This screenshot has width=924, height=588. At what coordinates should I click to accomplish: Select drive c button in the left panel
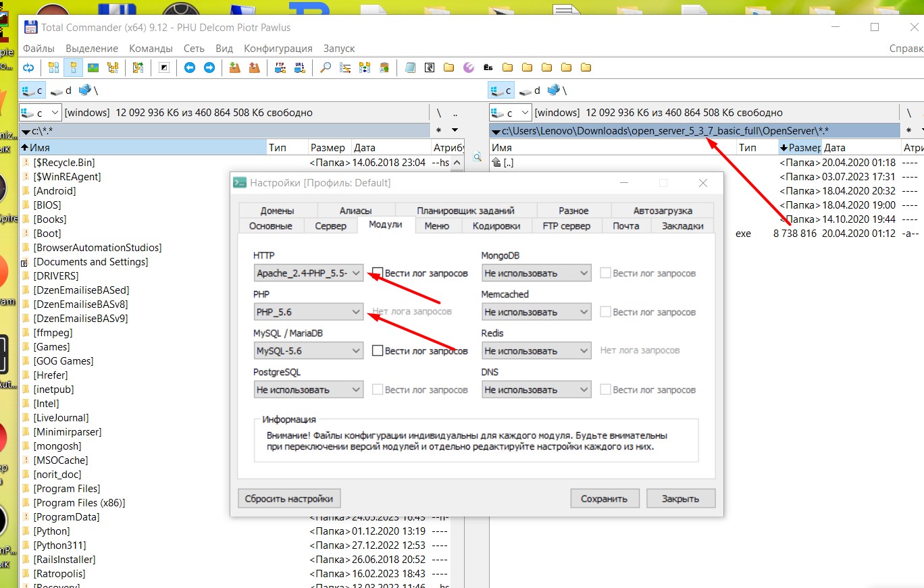click(x=32, y=90)
